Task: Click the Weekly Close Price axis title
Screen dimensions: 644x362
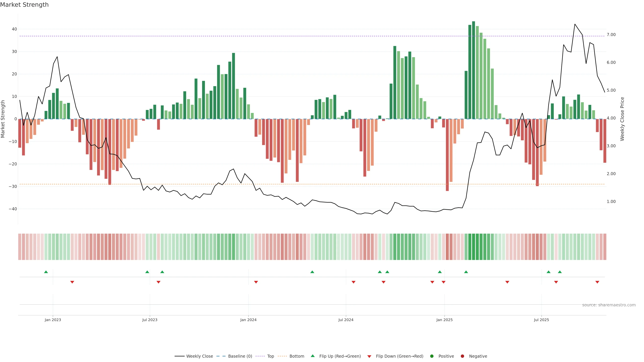Action: tap(622, 119)
